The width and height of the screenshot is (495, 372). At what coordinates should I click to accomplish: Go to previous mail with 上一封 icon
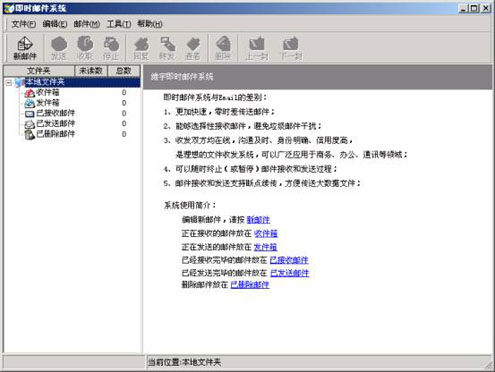coord(257,48)
